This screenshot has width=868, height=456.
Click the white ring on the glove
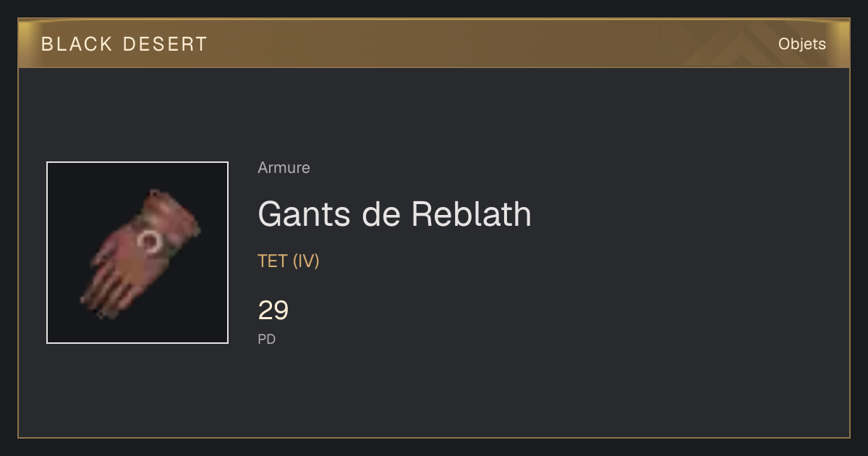point(152,242)
